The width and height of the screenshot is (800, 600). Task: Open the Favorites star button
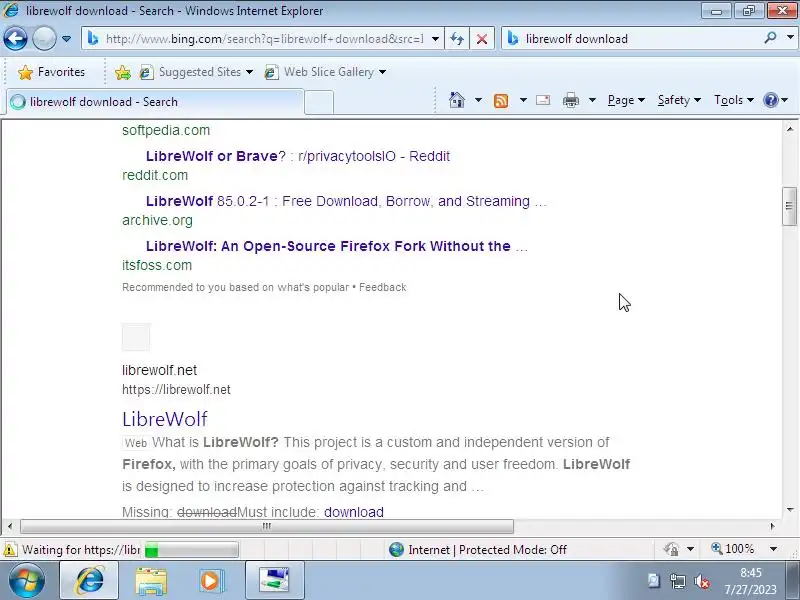pos(51,72)
